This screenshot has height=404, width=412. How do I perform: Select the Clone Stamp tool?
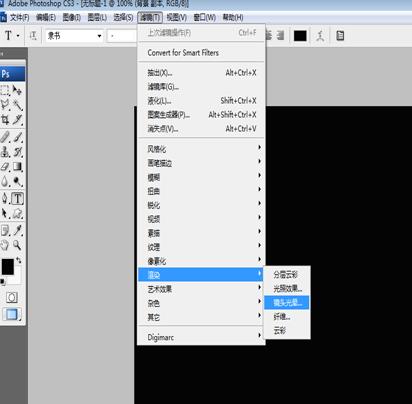tap(5, 152)
